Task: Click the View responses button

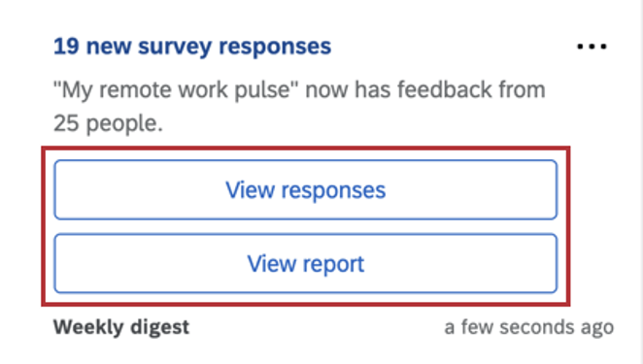Action: tap(306, 190)
